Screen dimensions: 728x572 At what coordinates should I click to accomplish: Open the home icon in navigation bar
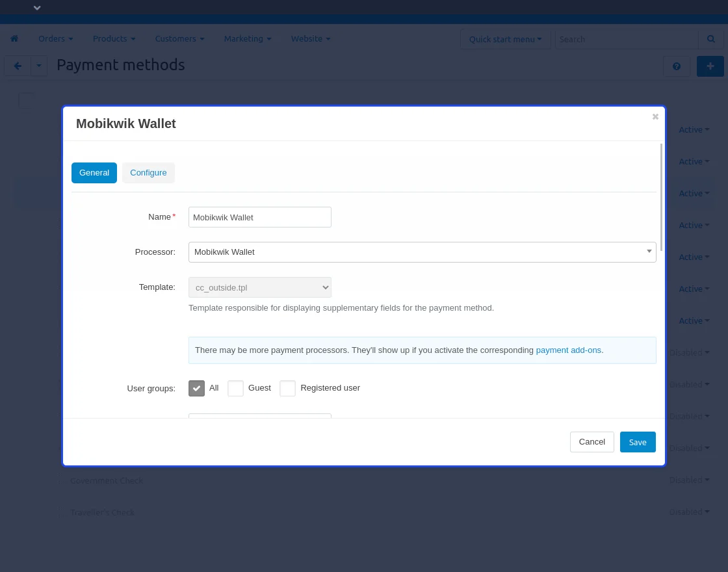[x=14, y=38]
